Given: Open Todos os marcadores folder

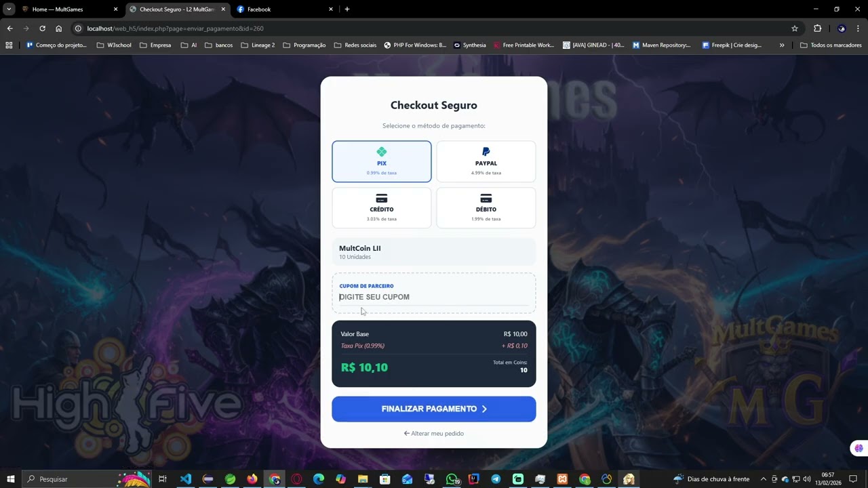Looking at the screenshot, I should [831, 45].
